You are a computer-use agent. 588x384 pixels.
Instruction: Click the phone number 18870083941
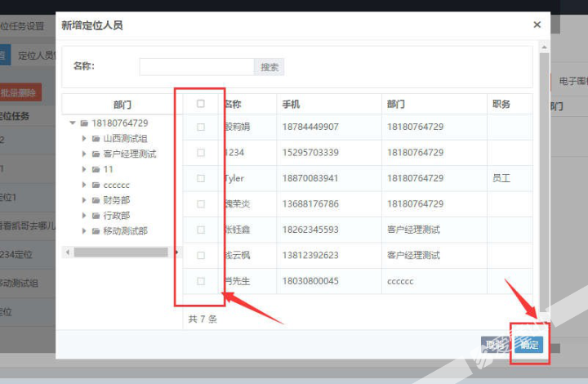pyautogui.click(x=310, y=178)
